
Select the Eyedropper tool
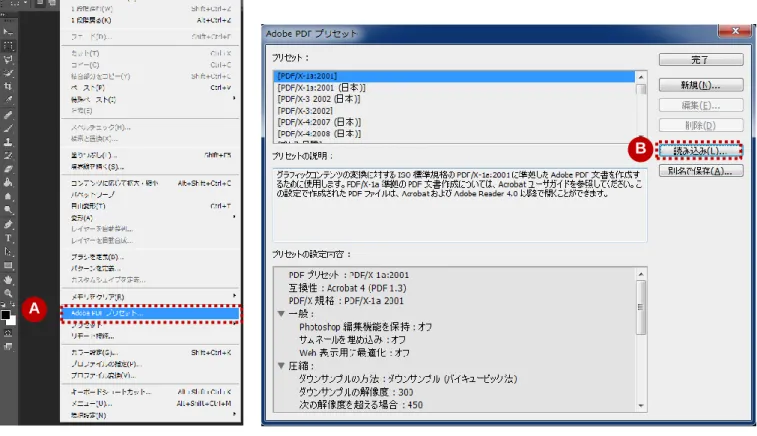pos(8,100)
